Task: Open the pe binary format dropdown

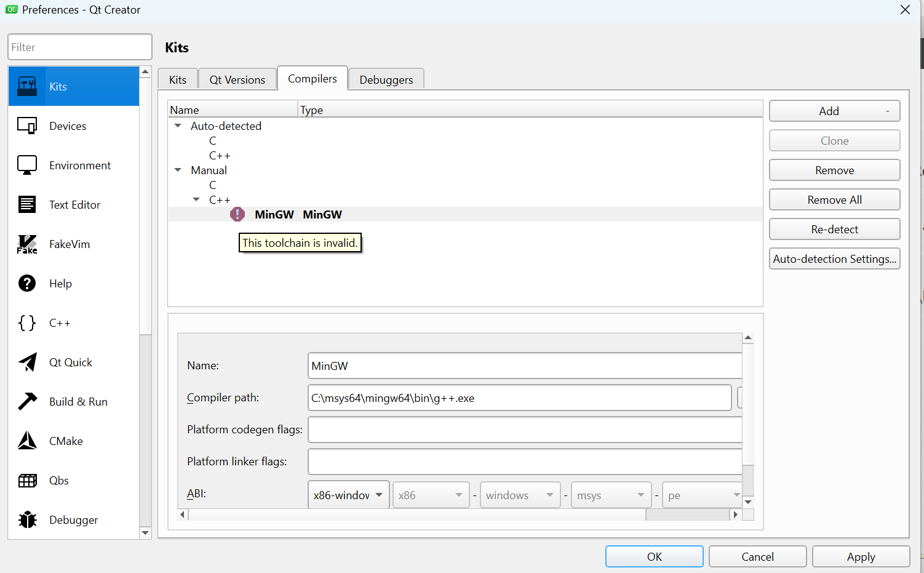Action: pos(702,495)
